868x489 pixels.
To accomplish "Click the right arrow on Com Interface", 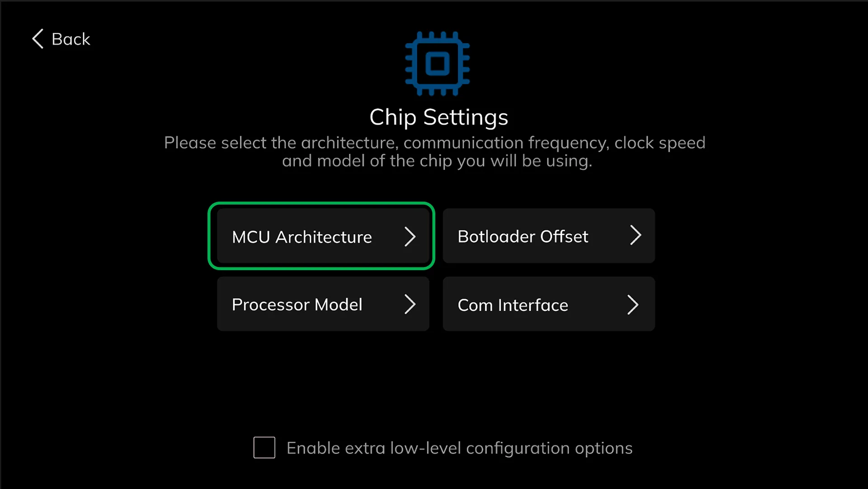I will [632, 305].
